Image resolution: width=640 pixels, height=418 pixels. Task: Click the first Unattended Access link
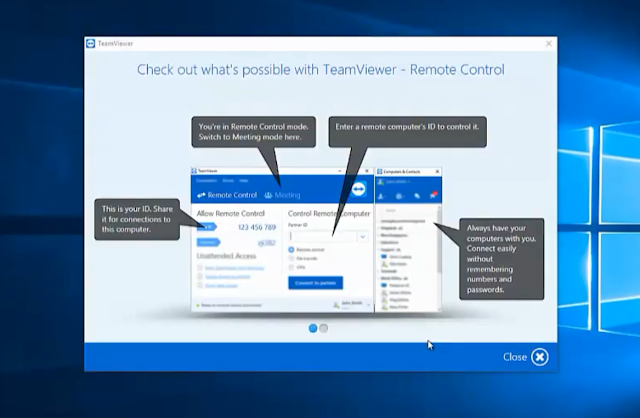(234, 268)
